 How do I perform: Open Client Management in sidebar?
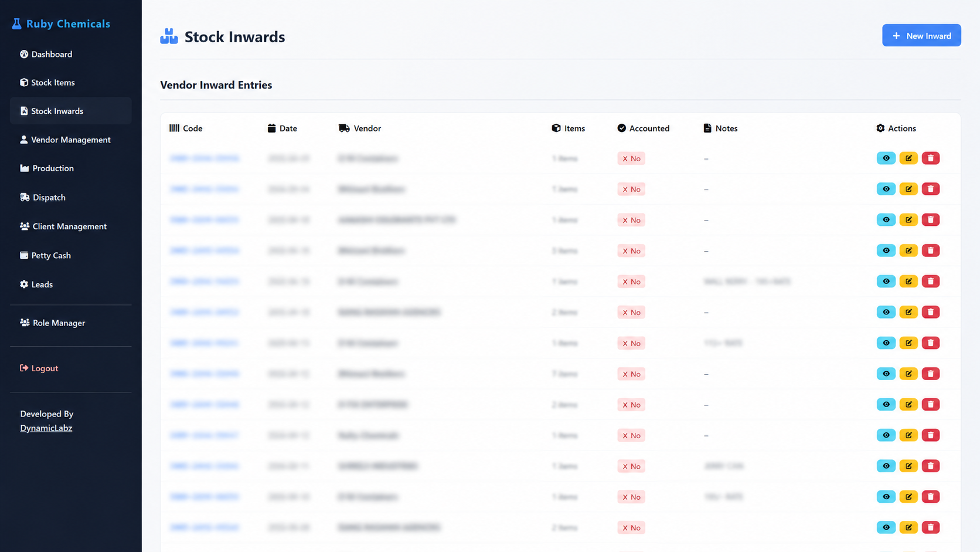63,226
